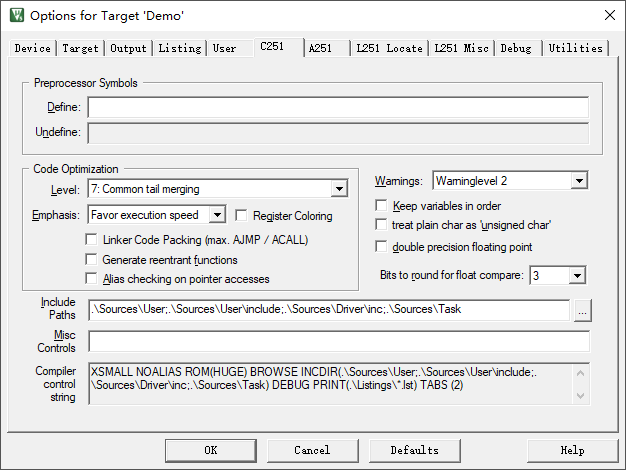This screenshot has width=626, height=470.
Task: Click the browse button for Include Paths
Action: coord(583,310)
